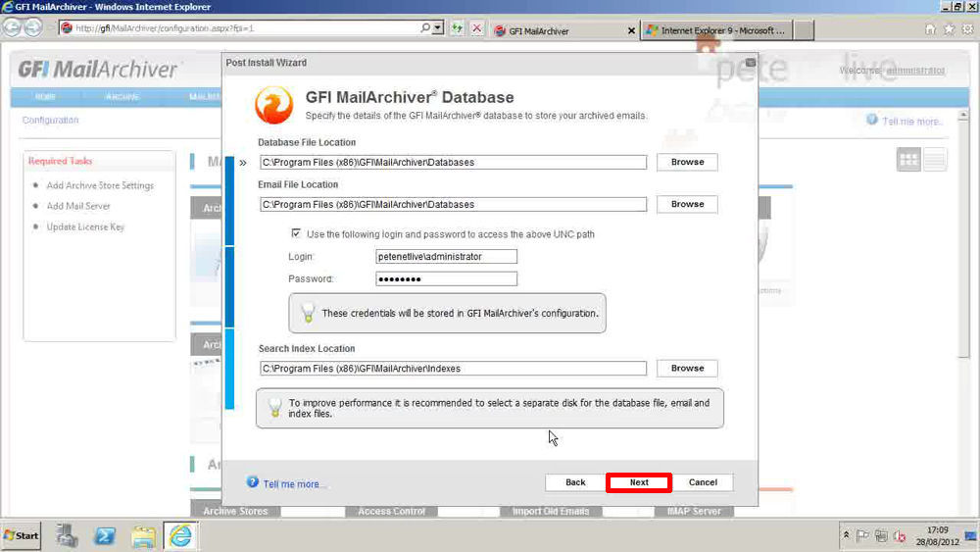Click the GFI MailArchiver page logo

click(97, 70)
